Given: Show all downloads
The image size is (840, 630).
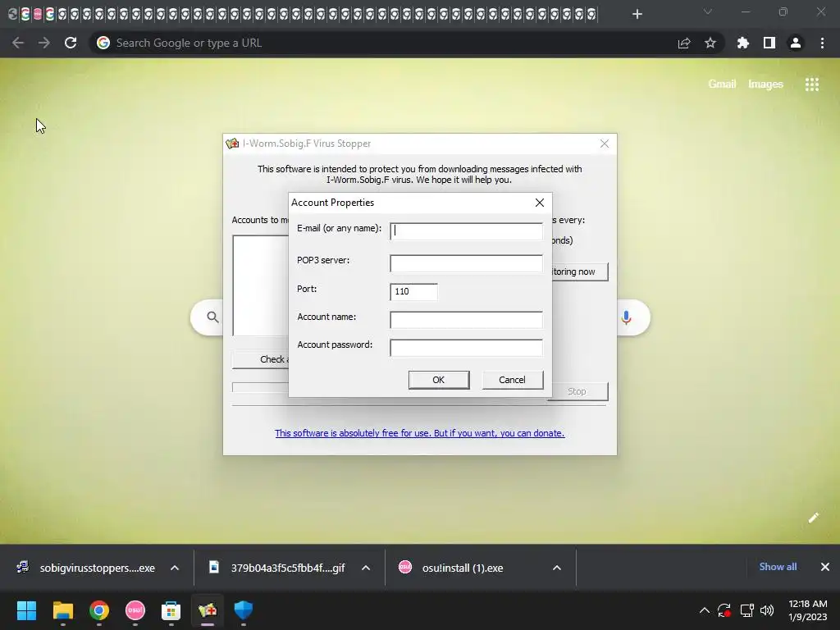Looking at the screenshot, I should click(x=778, y=567).
